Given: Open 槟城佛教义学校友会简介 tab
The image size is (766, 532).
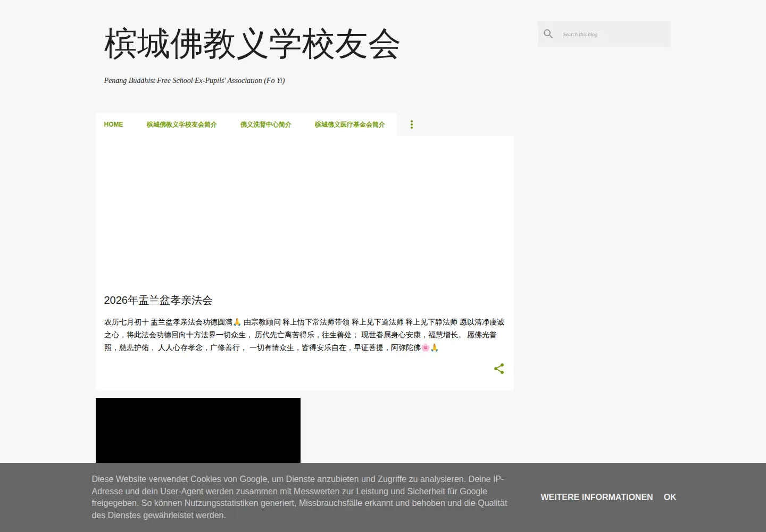Looking at the screenshot, I should pyautogui.click(x=181, y=124).
